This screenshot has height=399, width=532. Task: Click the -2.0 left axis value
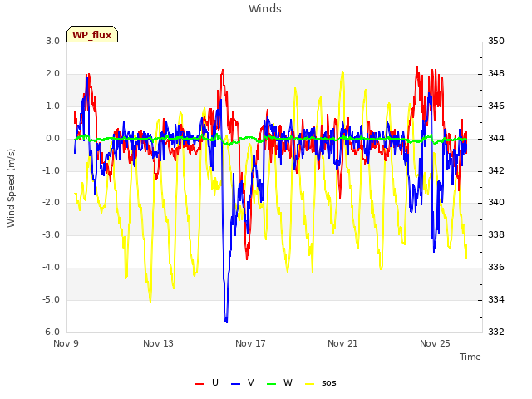click(51, 203)
